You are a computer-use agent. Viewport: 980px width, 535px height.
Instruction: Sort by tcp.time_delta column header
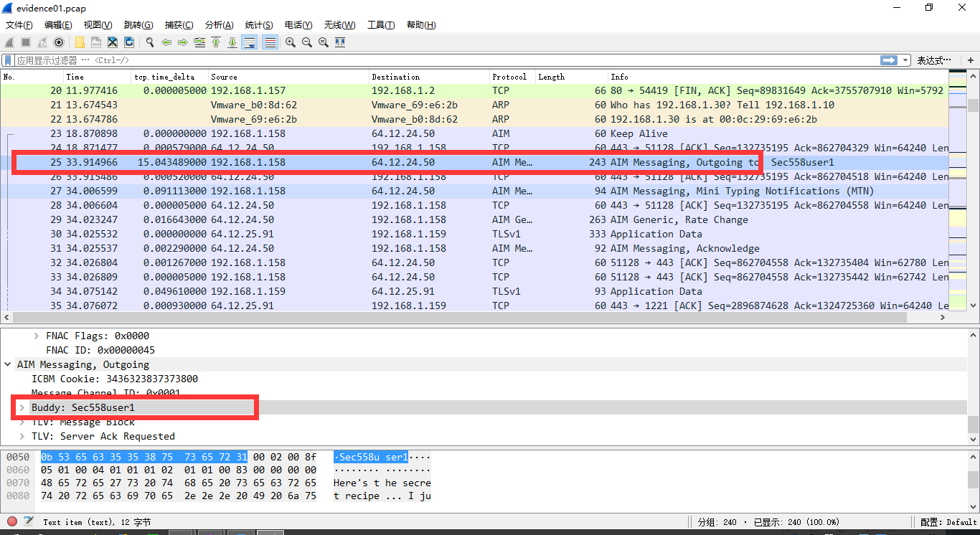[169, 77]
